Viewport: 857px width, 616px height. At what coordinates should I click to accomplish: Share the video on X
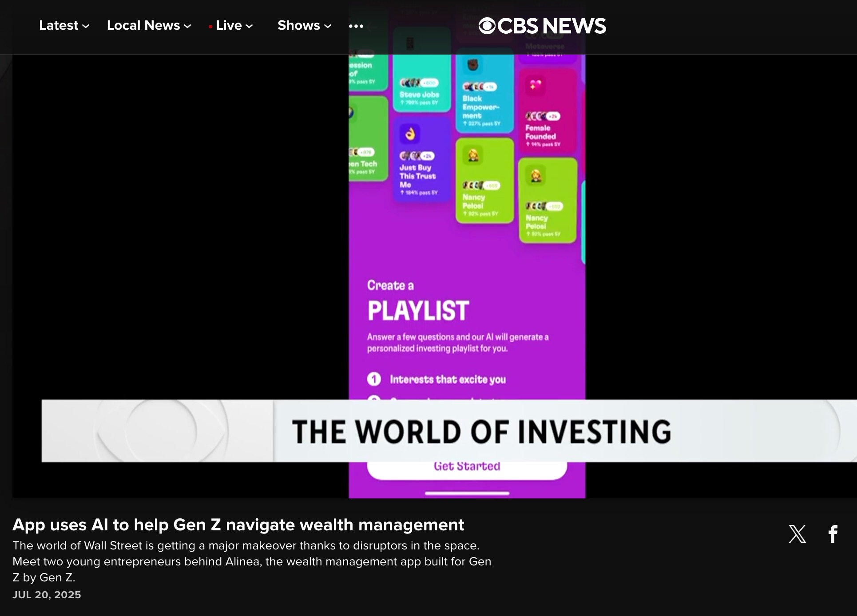point(797,534)
